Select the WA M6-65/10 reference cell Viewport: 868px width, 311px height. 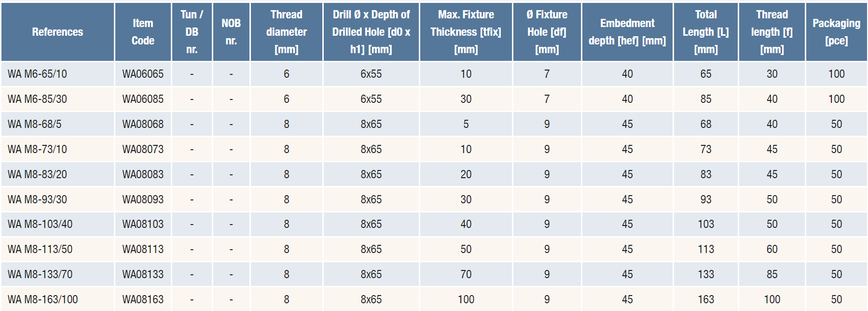pyautogui.click(x=38, y=74)
